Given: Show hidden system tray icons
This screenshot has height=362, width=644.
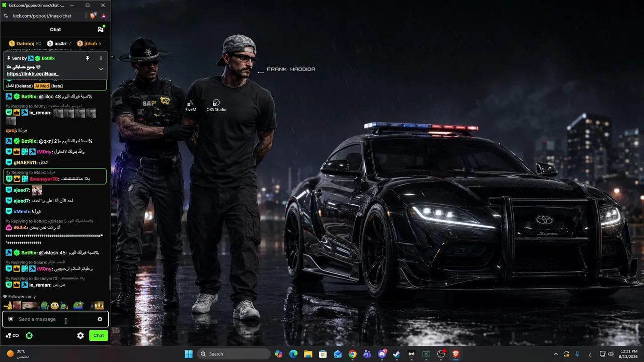Looking at the screenshot, I should coord(555,354).
